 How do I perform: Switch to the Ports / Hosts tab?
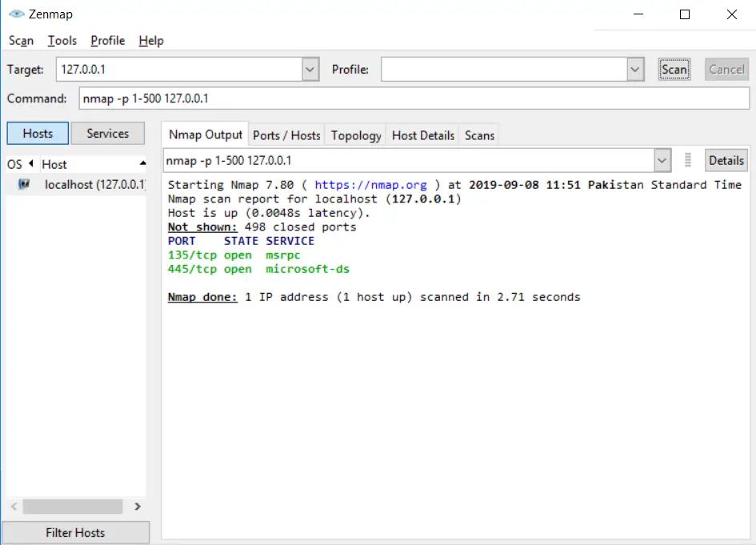pyautogui.click(x=286, y=135)
